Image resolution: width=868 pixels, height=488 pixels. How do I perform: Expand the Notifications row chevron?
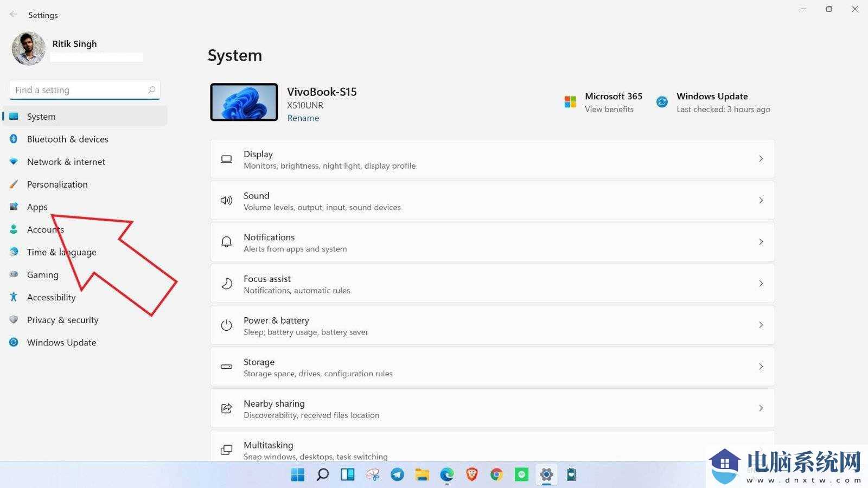pos(761,242)
